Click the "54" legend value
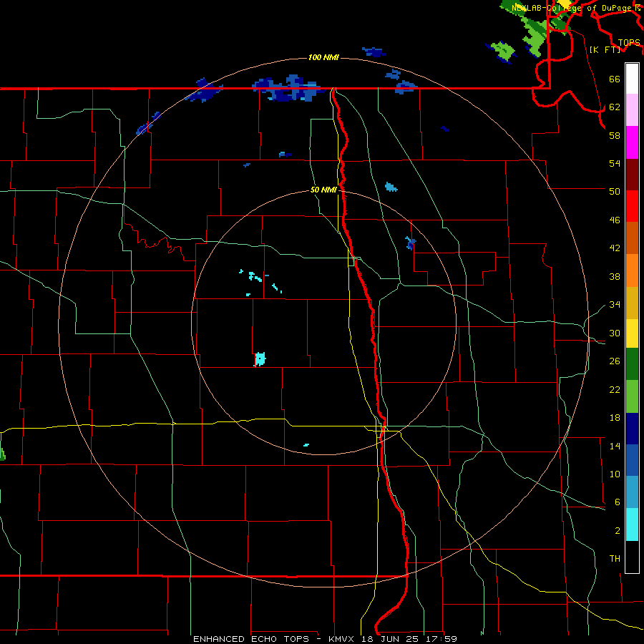The height and width of the screenshot is (644, 644). (x=615, y=163)
